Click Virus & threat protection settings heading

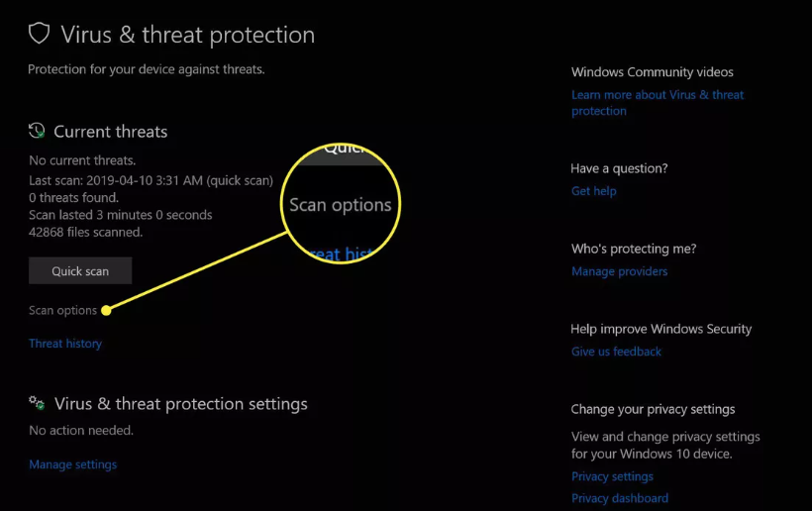point(181,404)
